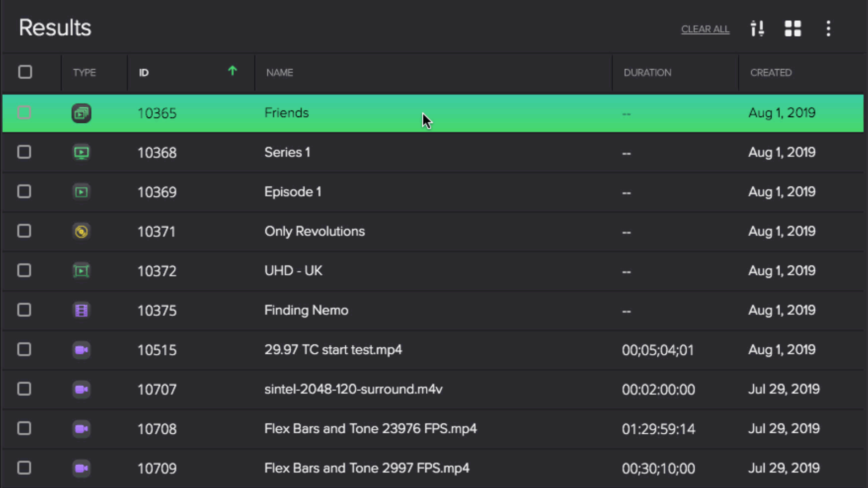The image size is (868, 488).
Task: Click the Series 1 type icon
Action: [81, 153]
